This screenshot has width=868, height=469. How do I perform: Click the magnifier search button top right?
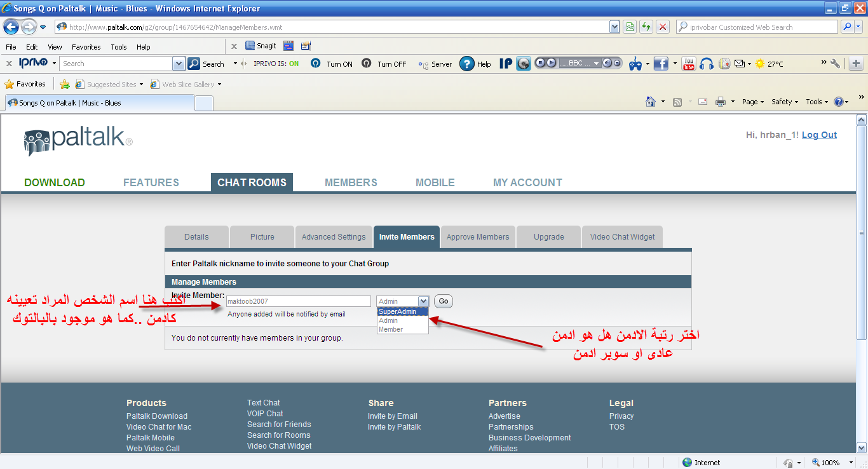tap(846, 27)
